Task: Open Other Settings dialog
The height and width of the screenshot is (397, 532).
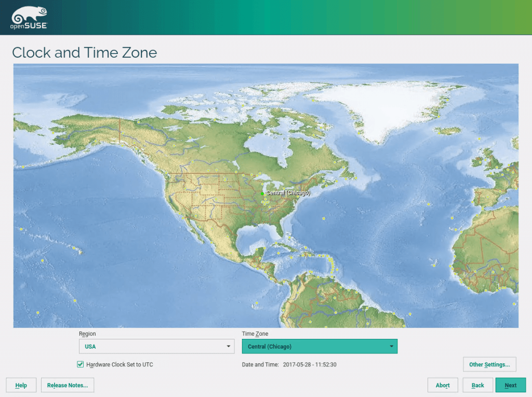Action: point(489,364)
